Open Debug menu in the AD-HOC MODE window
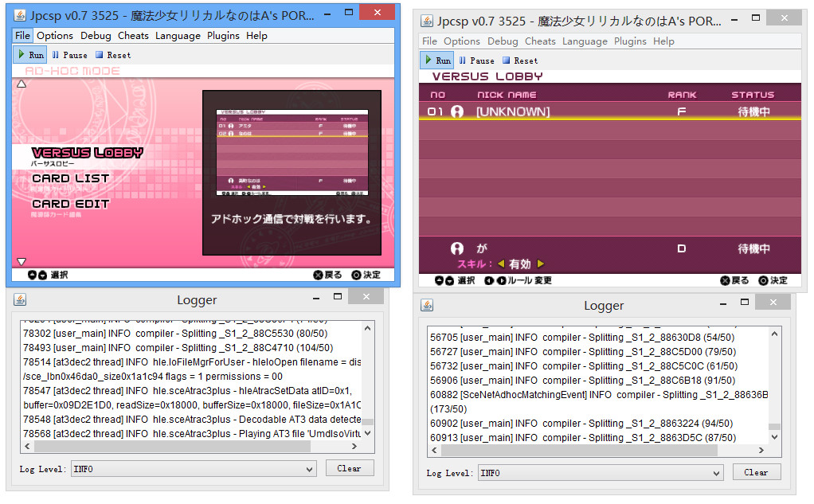 (x=96, y=35)
